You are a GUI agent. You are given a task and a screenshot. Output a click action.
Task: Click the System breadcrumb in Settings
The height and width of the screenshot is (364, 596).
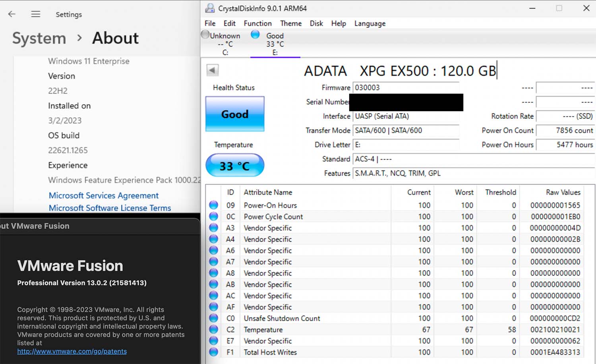39,38
